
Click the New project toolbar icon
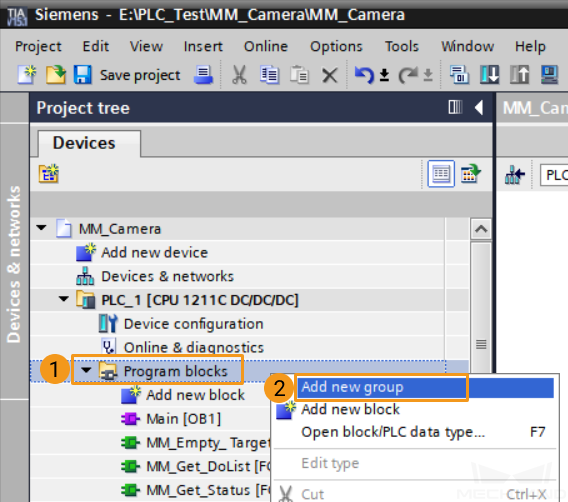point(26,75)
